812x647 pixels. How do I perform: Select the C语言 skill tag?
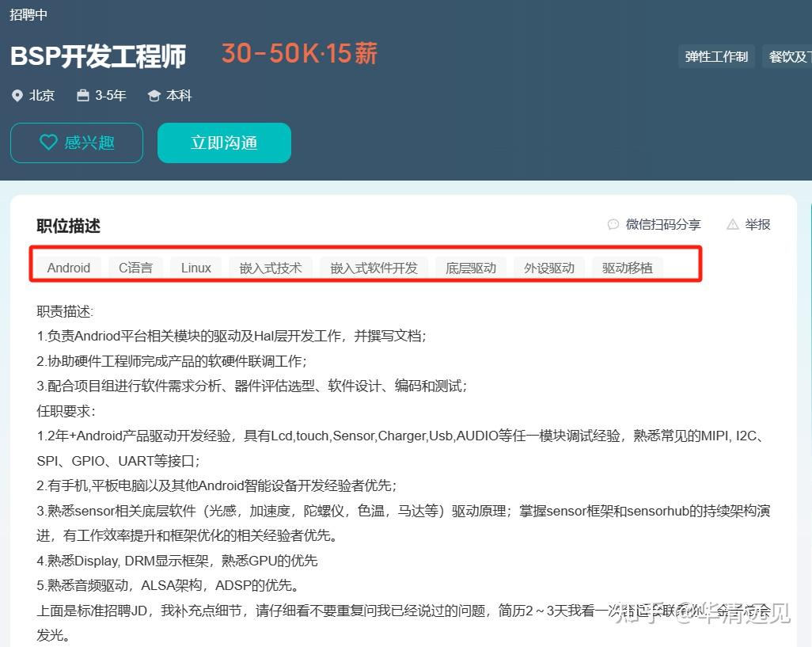point(135,268)
